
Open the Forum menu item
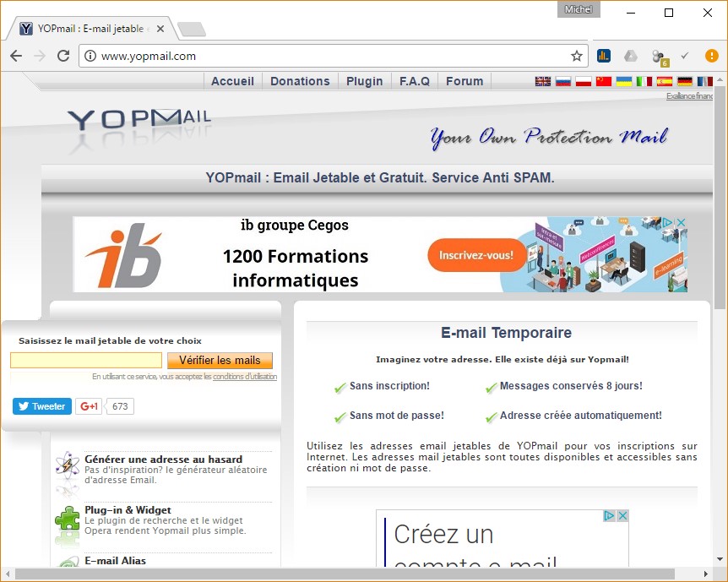(x=465, y=81)
